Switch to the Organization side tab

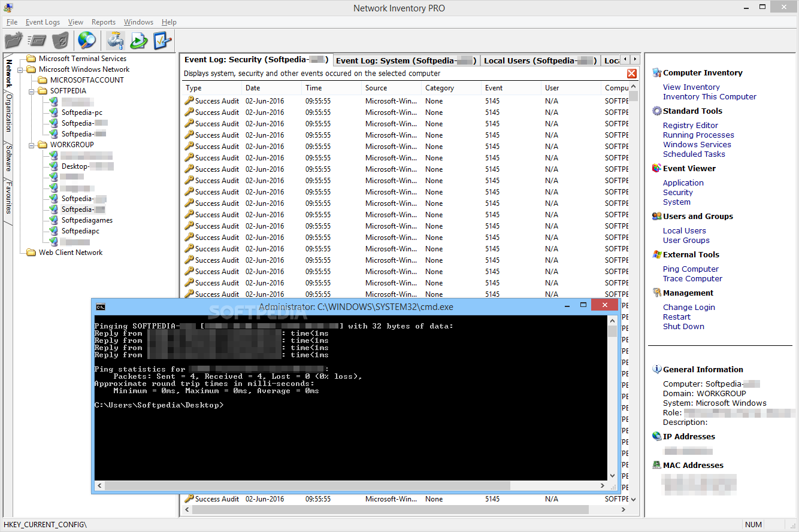tap(8, 113)
